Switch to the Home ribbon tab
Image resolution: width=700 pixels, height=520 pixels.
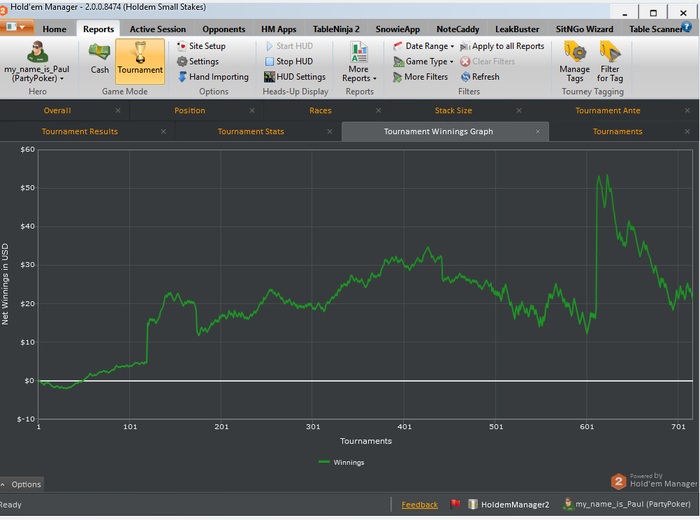pos(54,29)
